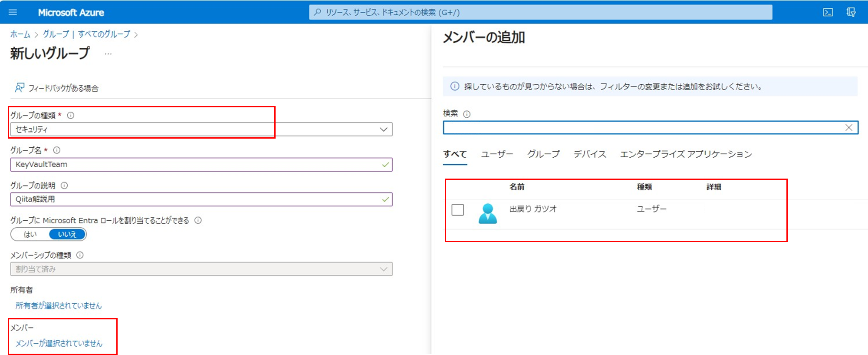Switch to the すべて tab
The width and height of the screenshot is (868, 355).
[455, 154]
